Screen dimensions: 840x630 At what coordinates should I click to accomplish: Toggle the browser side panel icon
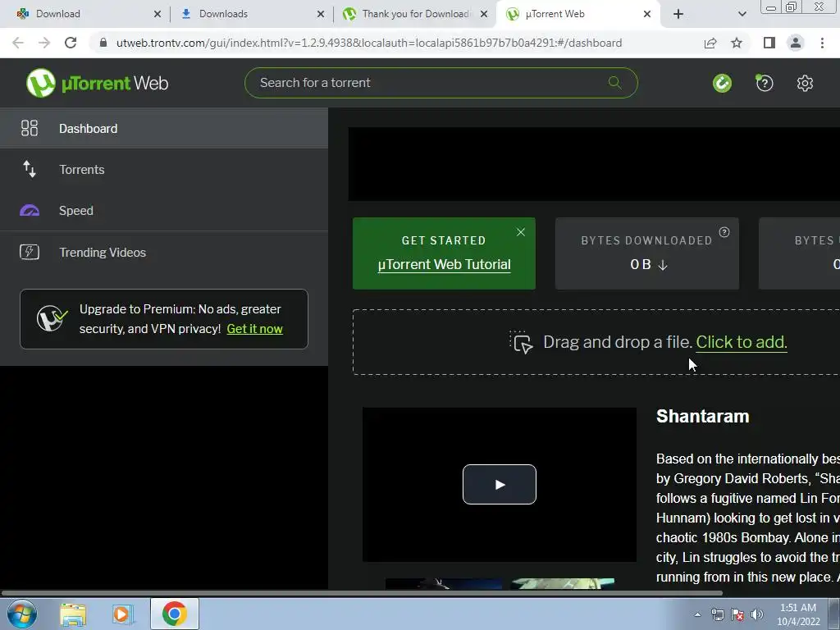[x=769, y=43]
